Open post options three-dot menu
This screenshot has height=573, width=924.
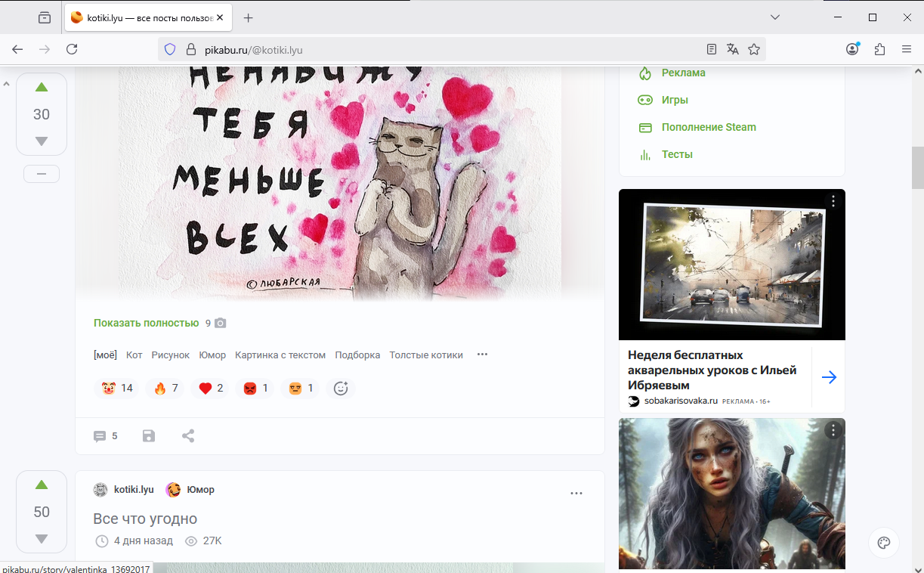coord(576,494)
